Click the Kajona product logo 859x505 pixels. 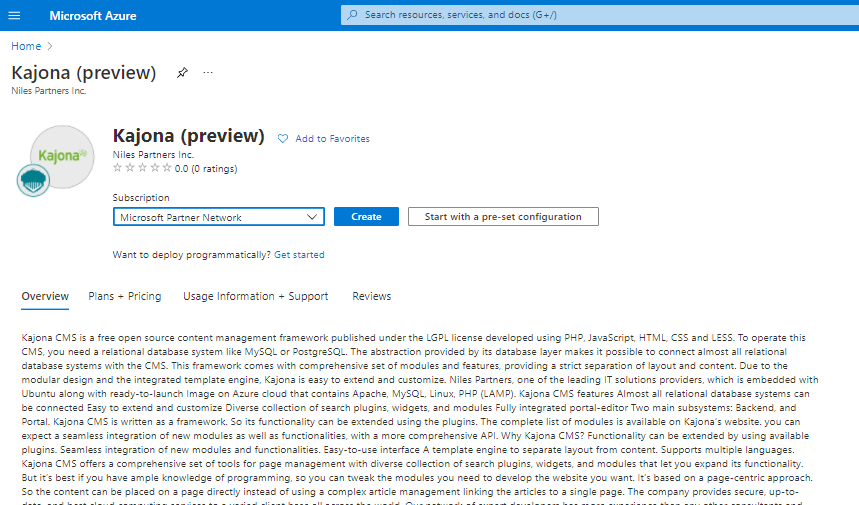[x=61, y=156]
